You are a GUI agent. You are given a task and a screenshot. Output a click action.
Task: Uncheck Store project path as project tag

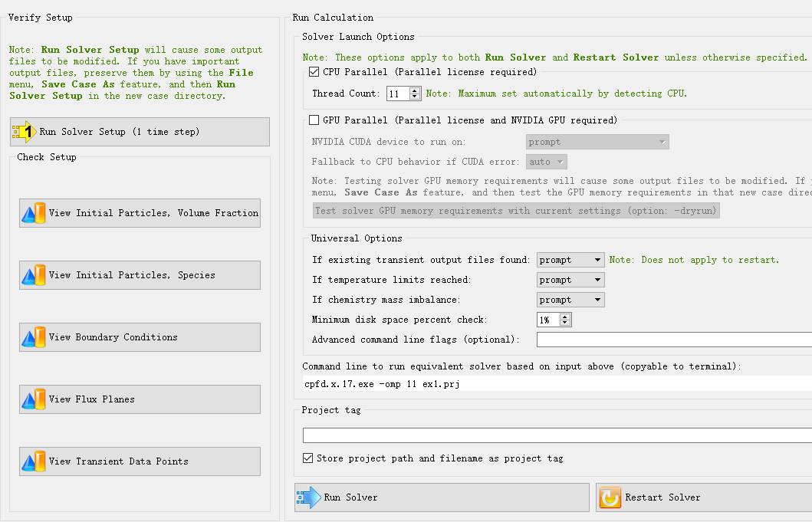click(x=308, y=458)
